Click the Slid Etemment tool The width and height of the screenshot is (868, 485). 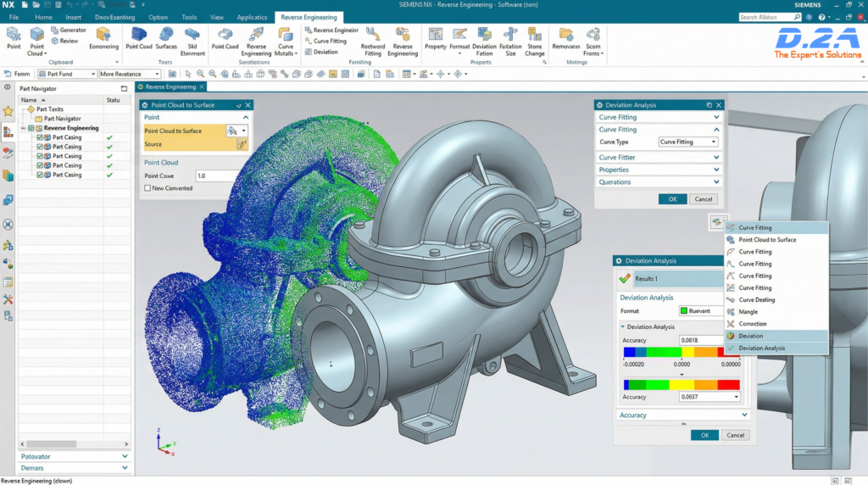click(192, 42)
